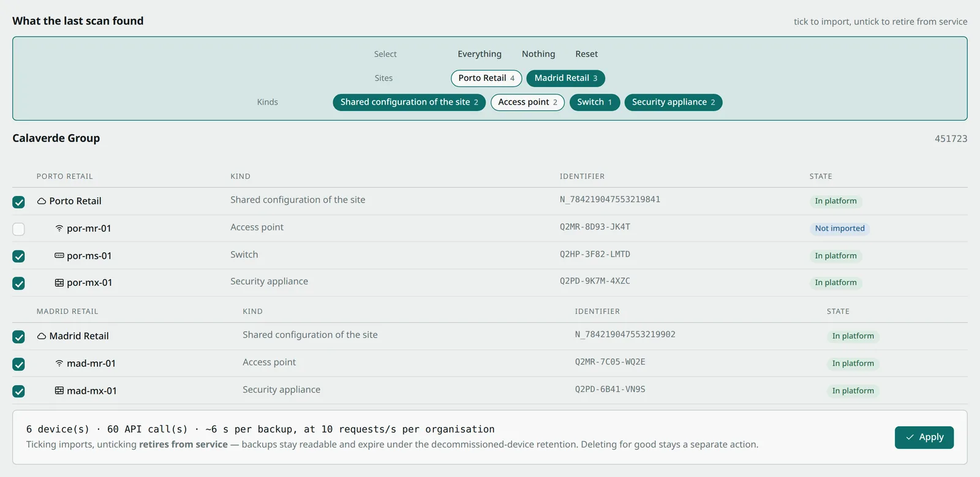Toggle the Access point kind chip
Screen dimensions: 980x477
coord(527,102)
